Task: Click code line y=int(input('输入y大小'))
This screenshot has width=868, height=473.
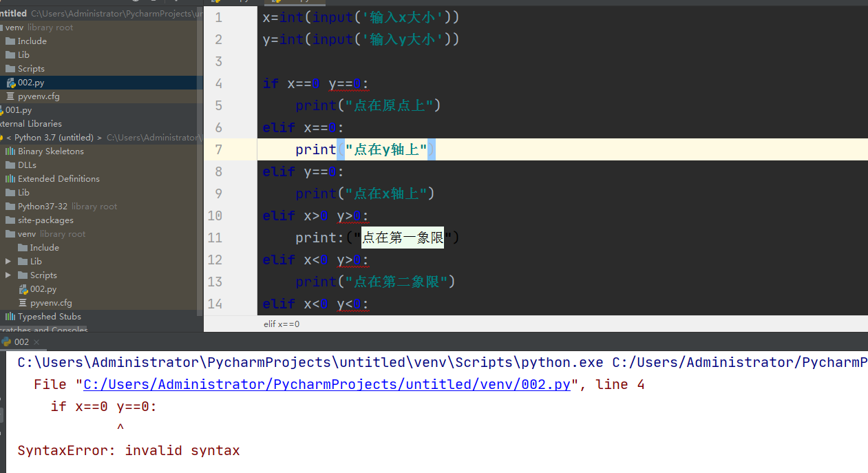Action: tap(361, 39)
